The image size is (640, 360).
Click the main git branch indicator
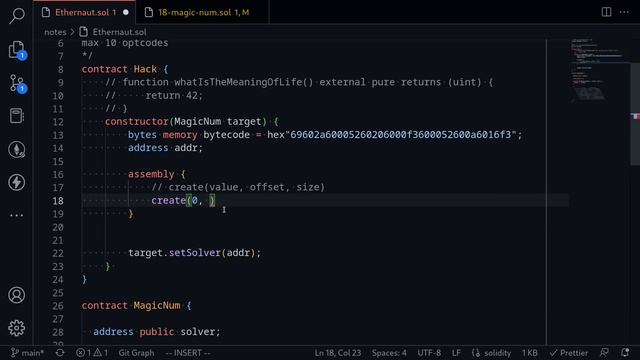pyautogui.click(x=27, y=353)
